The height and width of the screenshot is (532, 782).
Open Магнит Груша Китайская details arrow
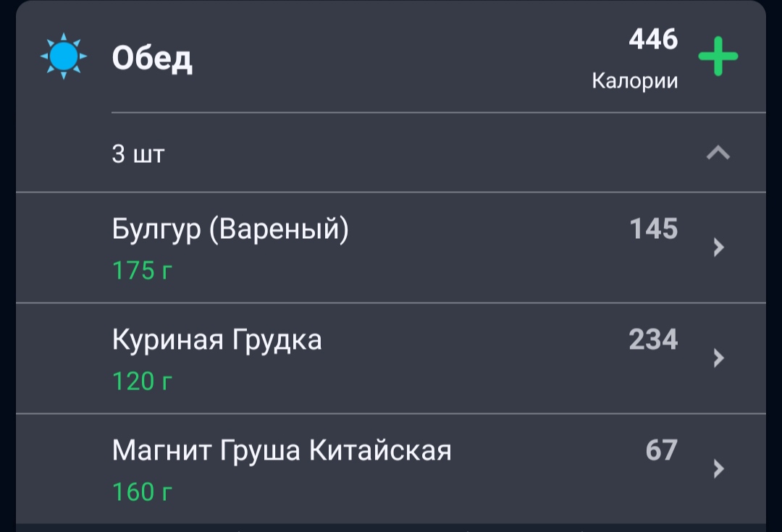718,469
